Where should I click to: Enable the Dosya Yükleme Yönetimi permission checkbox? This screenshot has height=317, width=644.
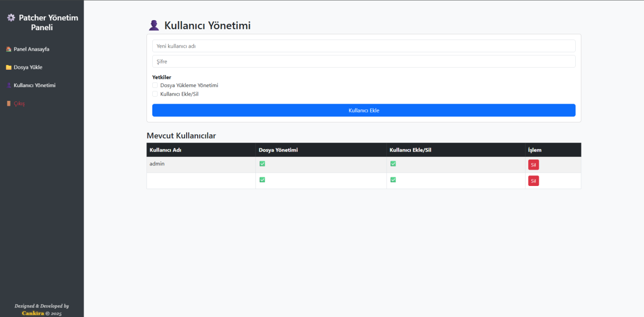(x=155, y=85)
